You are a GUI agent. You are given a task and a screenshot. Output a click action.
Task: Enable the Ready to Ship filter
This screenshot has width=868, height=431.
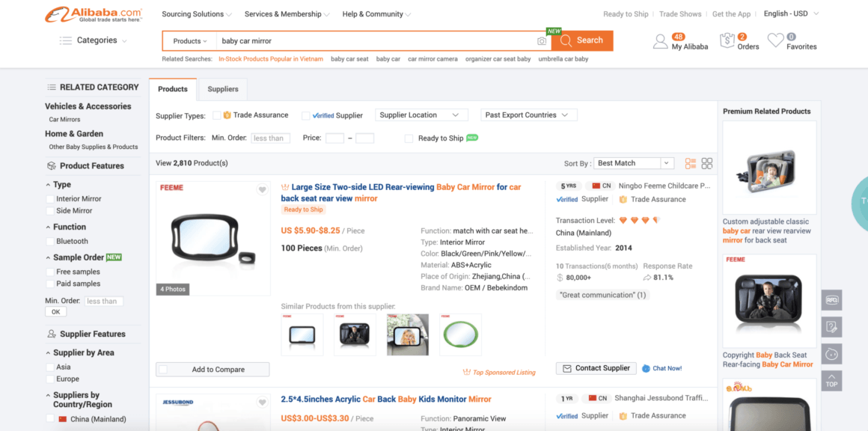[409, 138]
